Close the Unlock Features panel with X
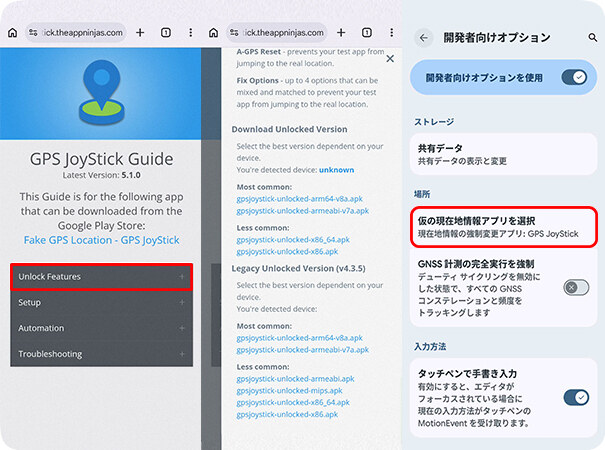 coord(390,59)
